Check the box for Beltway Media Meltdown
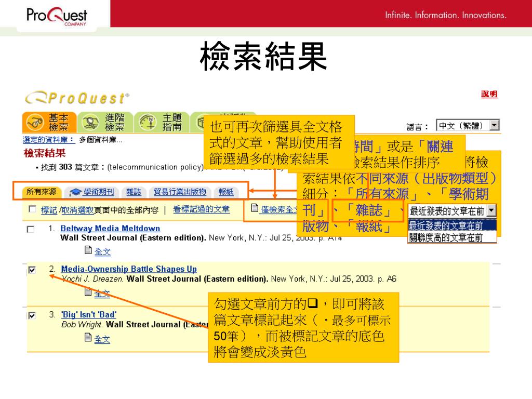 coord(31,230)
